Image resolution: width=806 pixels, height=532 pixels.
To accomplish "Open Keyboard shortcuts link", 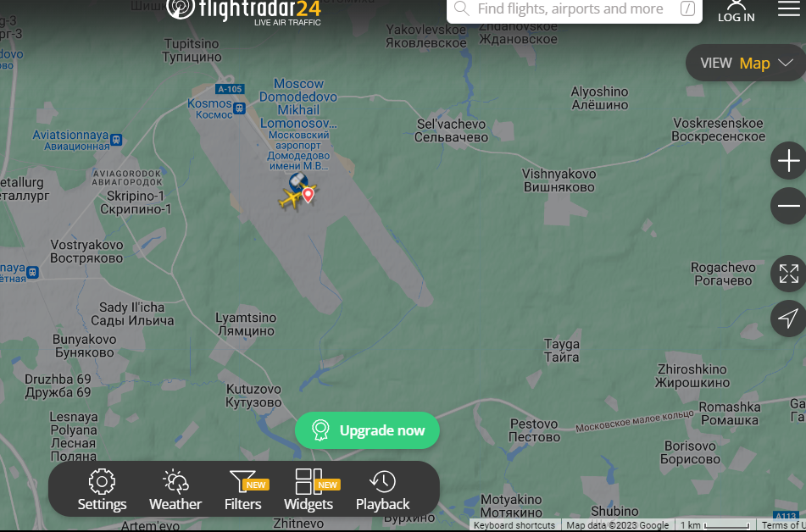I will pyautogui.click(x=514, y=525).
